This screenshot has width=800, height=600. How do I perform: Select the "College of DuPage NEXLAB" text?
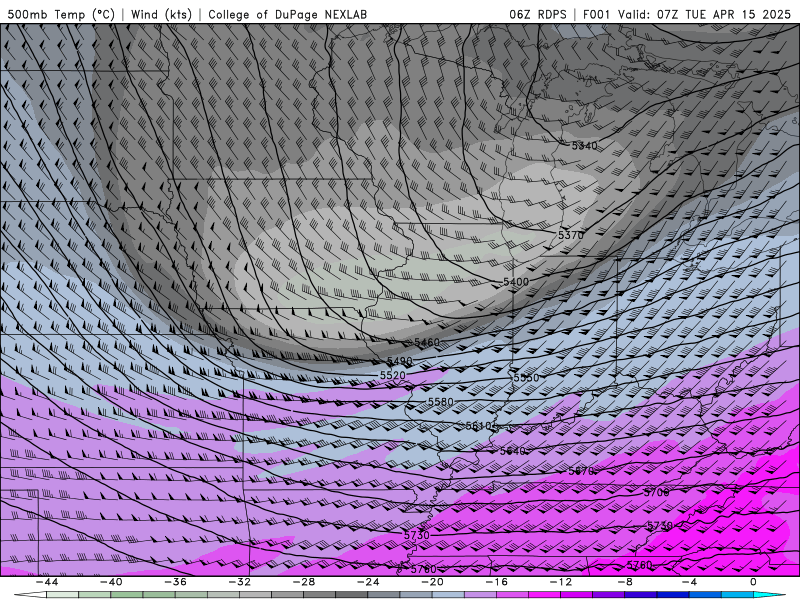(x=287, y=14)
